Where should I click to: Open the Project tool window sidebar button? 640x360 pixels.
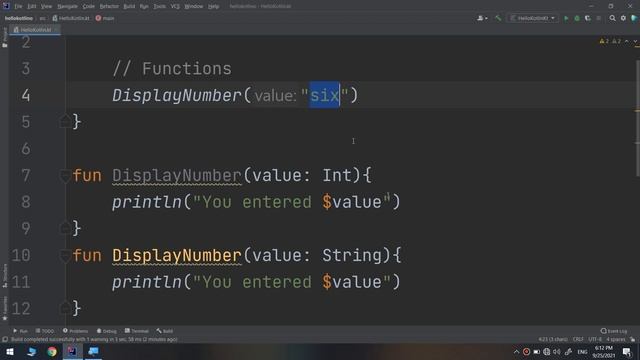point(4,38)
